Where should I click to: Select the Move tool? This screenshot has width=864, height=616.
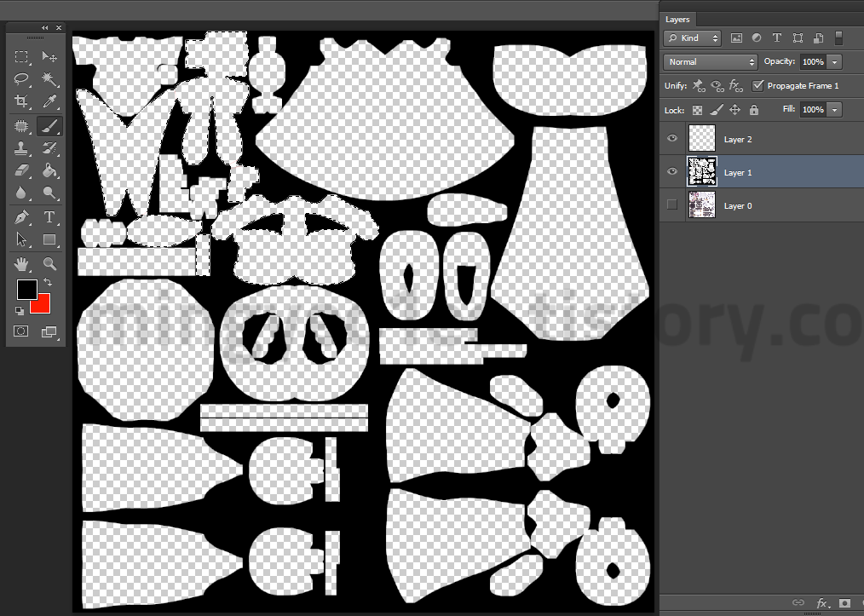coord(49,57)
